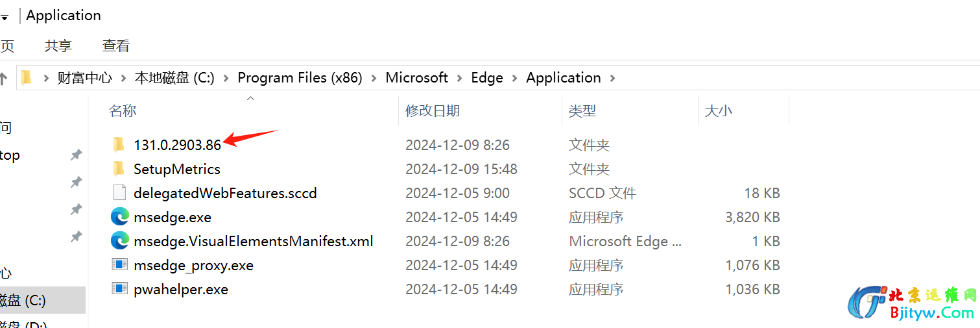Image resolution: width=980 pixels, height=328 pixels.
Task: Click the msedge.VisualElementsManifest.xml Edge icon
Action: (x=119, y=241)
